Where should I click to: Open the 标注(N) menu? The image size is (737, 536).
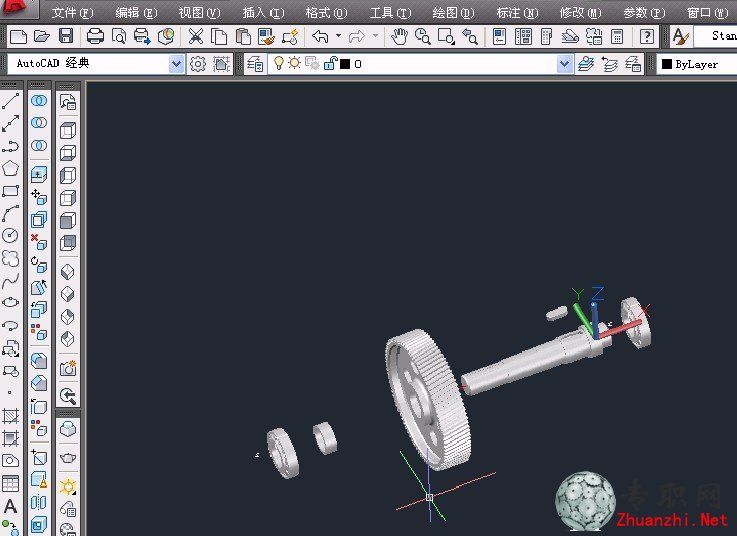517,13
